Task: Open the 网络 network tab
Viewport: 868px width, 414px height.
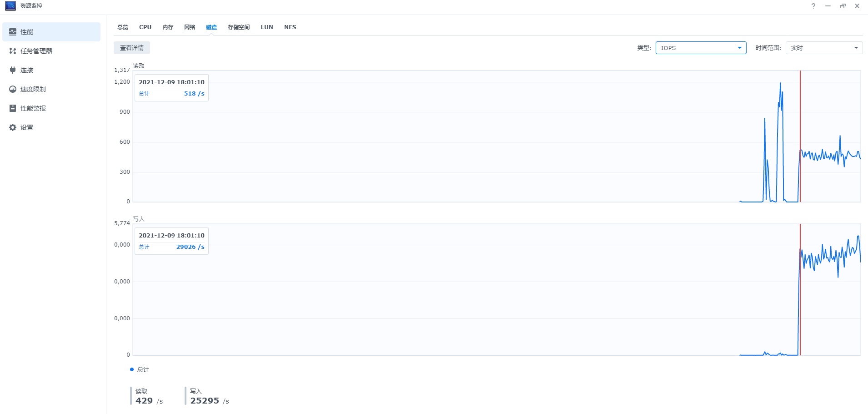Action: (190, 27)
